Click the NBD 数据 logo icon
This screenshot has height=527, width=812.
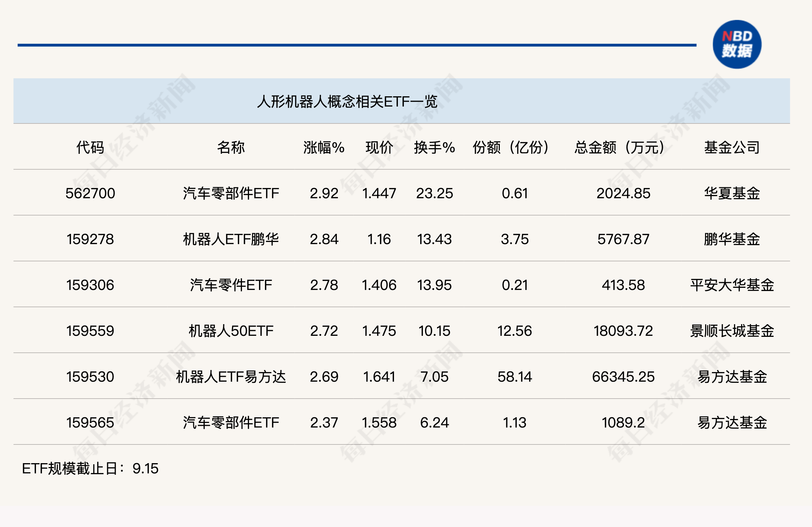(737, 44)
